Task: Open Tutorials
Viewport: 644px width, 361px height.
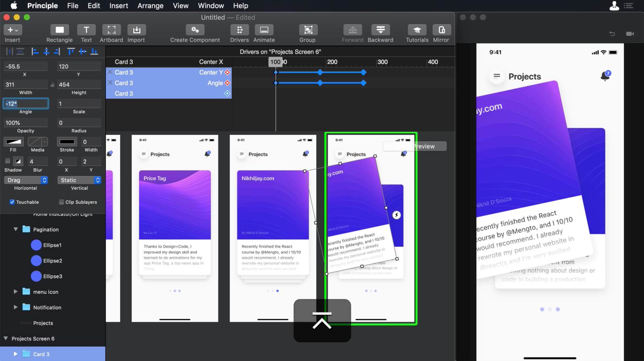Action: point(417,30)
